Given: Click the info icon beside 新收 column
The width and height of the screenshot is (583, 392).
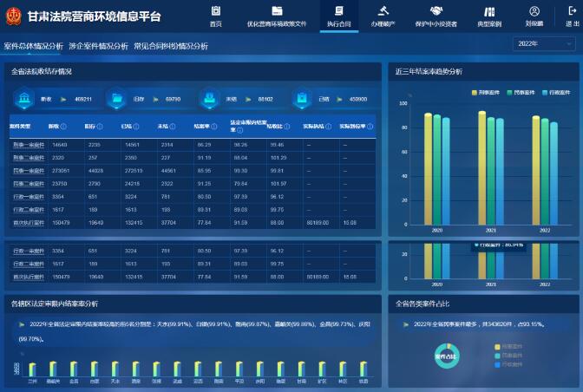Looking at the screenshot, I should pyautogui.click(x=65, y=127).
